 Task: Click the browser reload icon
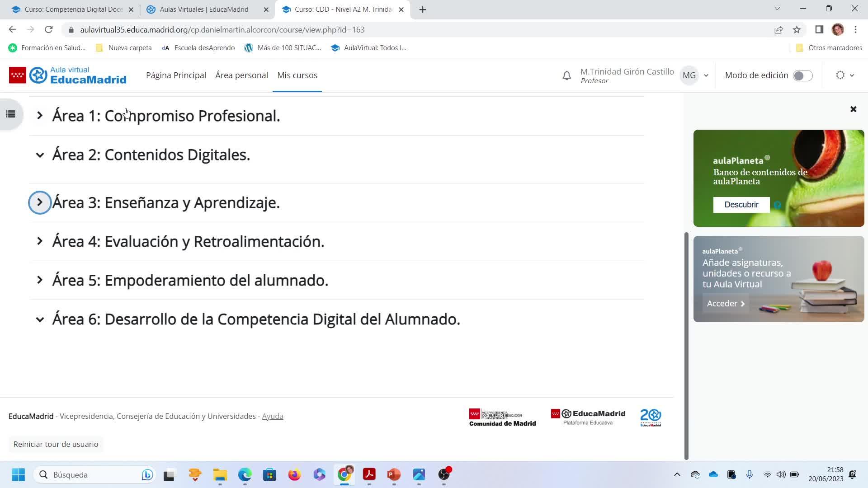pos(49,30)
